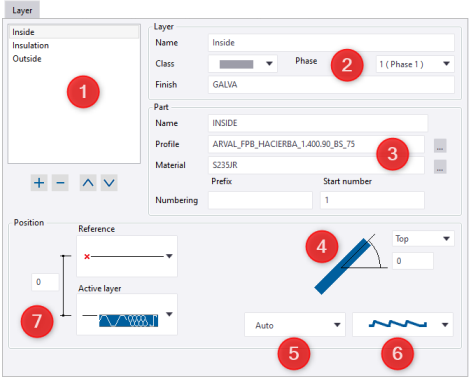Click the Material field 'S235JR'
Screen dimensions: 470x378
click(316, 165)
